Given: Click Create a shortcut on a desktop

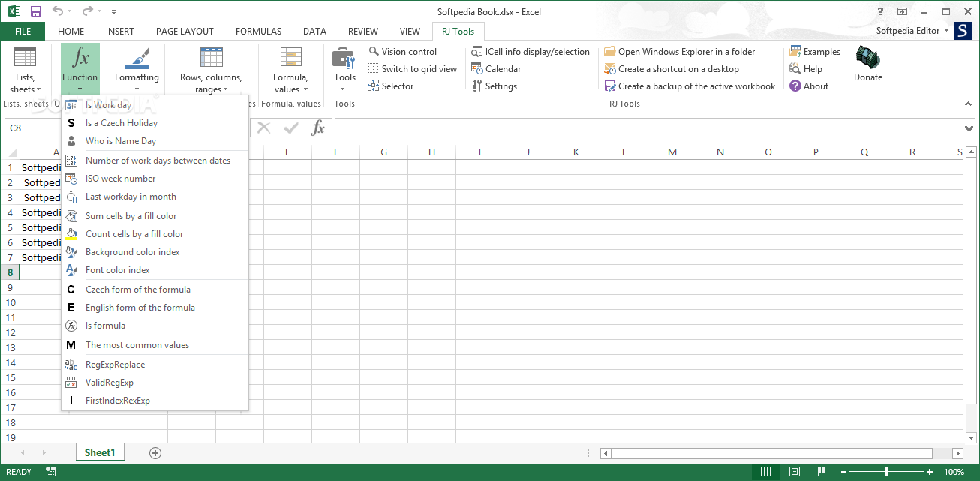Looking at the screenshot, I should pos(672,69).
